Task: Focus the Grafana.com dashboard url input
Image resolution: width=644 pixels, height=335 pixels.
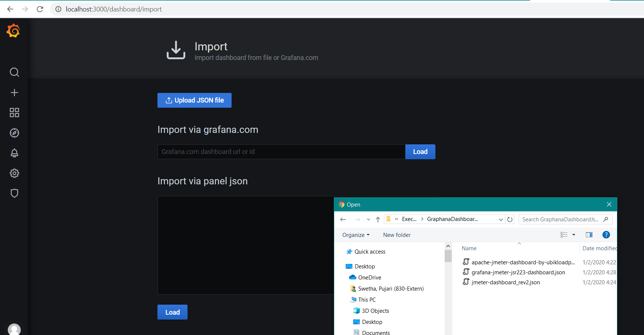Action: [x=281, y=152]
